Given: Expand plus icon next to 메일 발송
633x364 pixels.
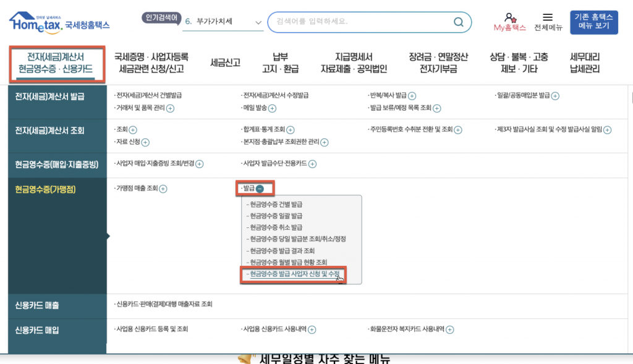Looking at the screenshot, I should (272, 108).
